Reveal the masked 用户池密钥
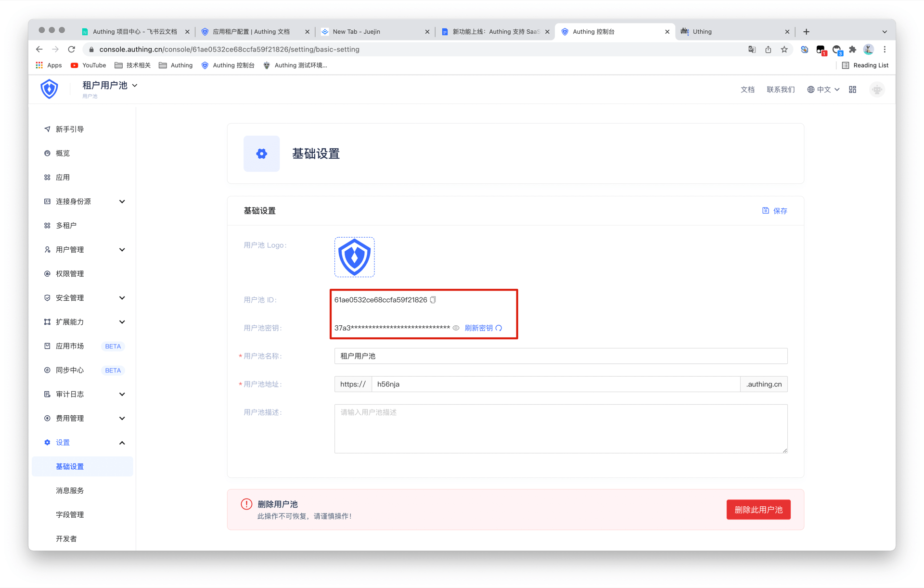 (x=456, y=328)
